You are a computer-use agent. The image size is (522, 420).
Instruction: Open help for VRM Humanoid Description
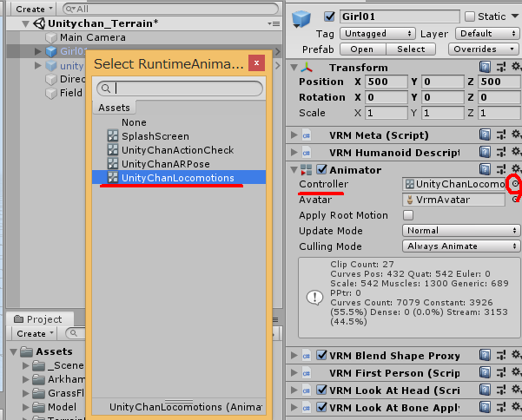tap(485, 153)
